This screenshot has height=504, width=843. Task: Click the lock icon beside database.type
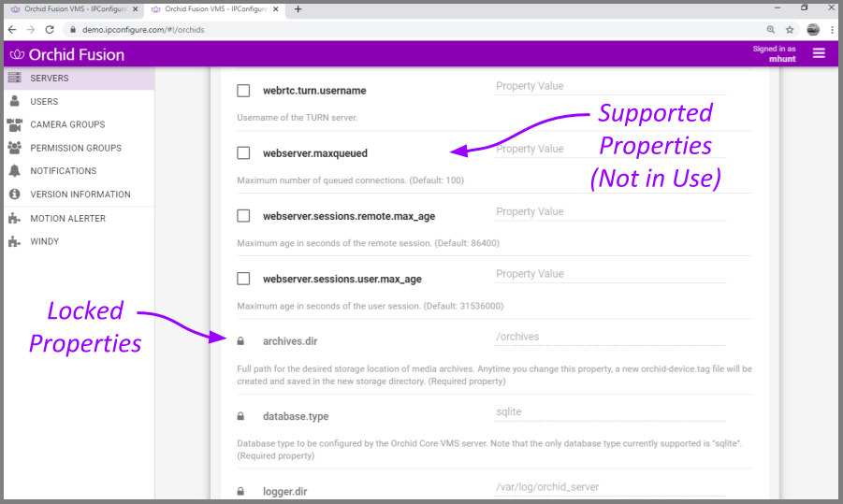240,416
